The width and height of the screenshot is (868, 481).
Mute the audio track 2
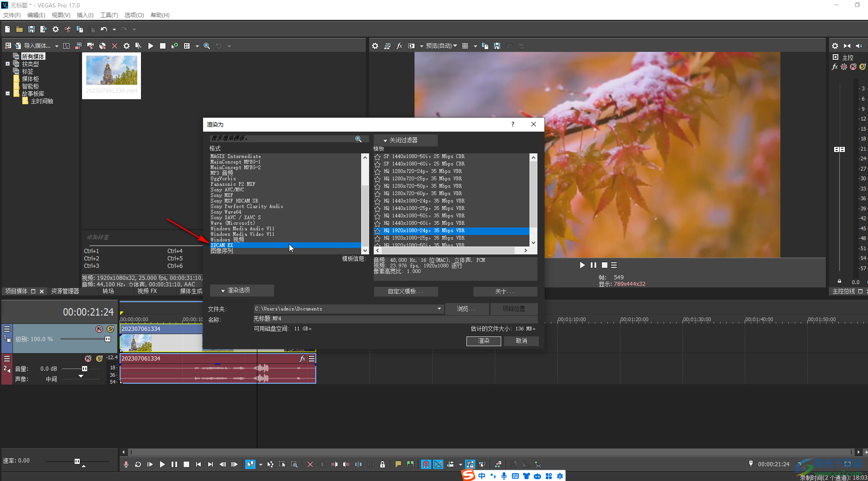coord(88,359)
